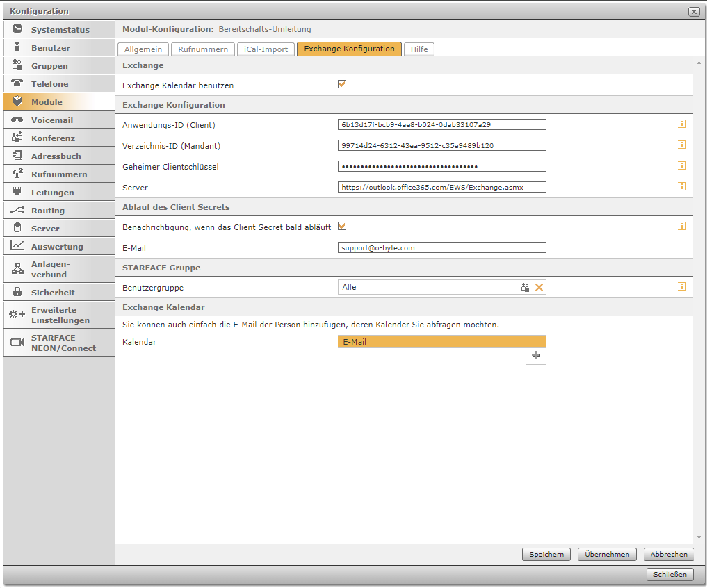Open the Rufnummern tab
Screen dimensions: 707x588
[x=203, y=49]
